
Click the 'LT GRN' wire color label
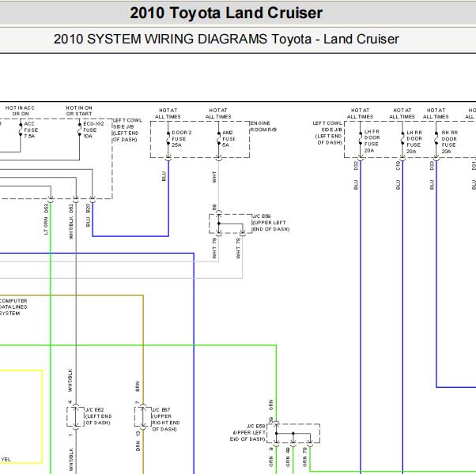click(46, 226)
